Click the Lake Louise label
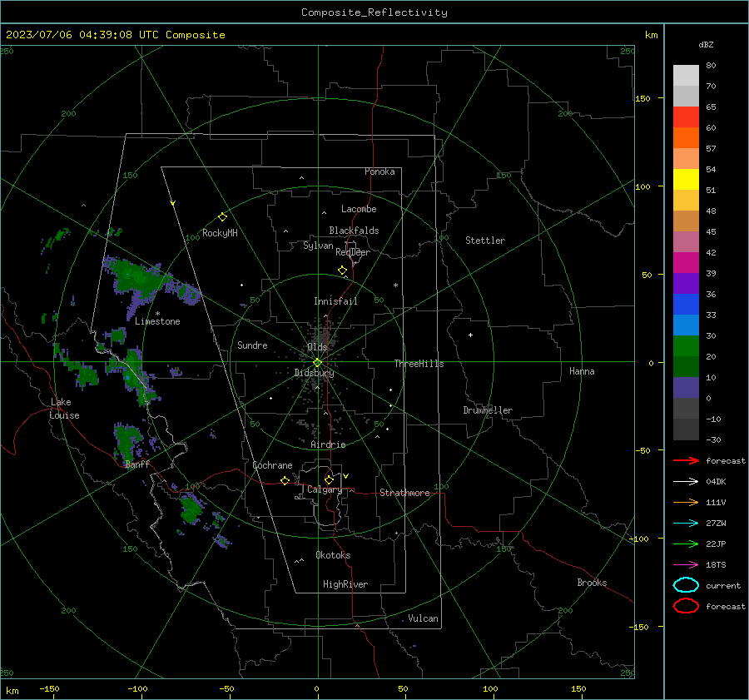Viewport: 749px width, 700px height. pyautogui.click(x=64, y=409)
